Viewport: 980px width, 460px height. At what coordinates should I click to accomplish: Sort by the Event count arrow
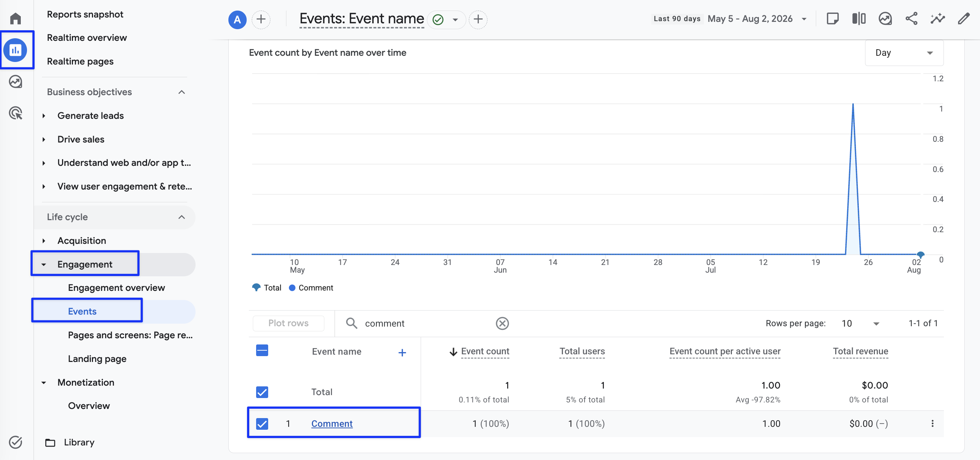pyautogui.click(x=453, y=352)
